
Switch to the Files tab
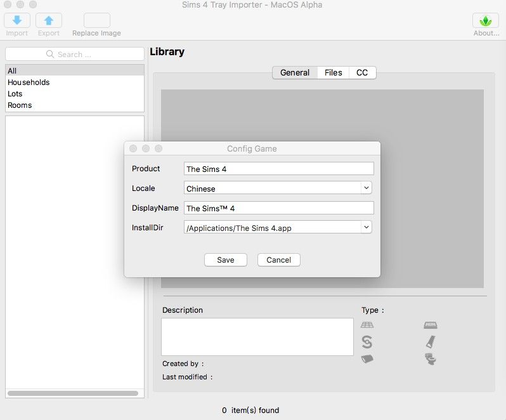(x=333, y=72)
